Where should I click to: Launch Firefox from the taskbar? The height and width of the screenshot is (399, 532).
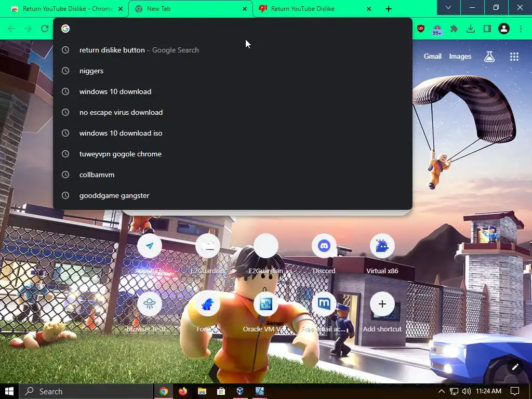182,392
